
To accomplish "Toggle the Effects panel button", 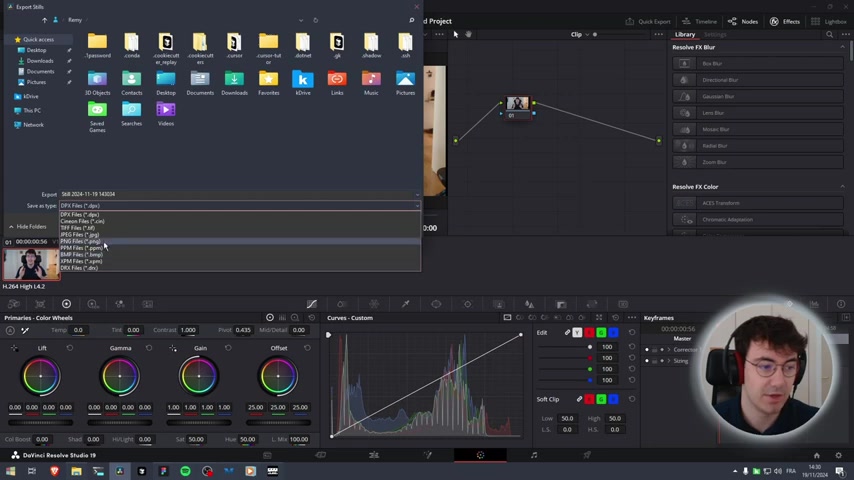I will [x=785, y=22].
